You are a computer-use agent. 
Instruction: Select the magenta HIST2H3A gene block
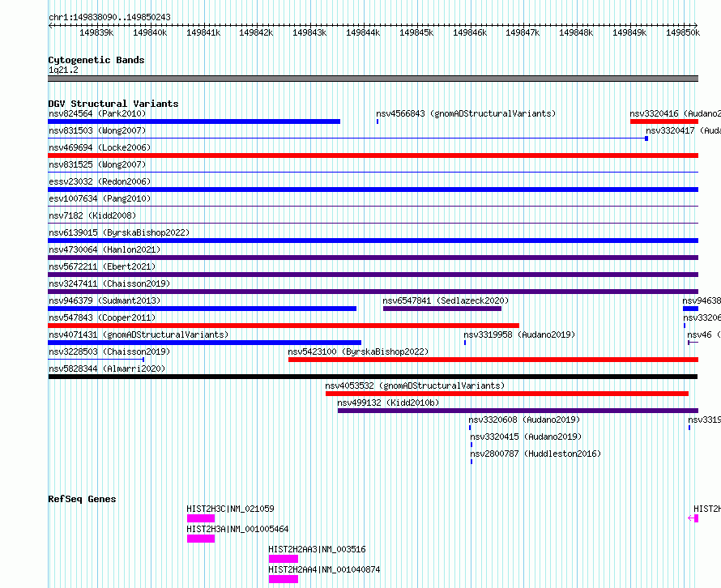pos(201,539)
